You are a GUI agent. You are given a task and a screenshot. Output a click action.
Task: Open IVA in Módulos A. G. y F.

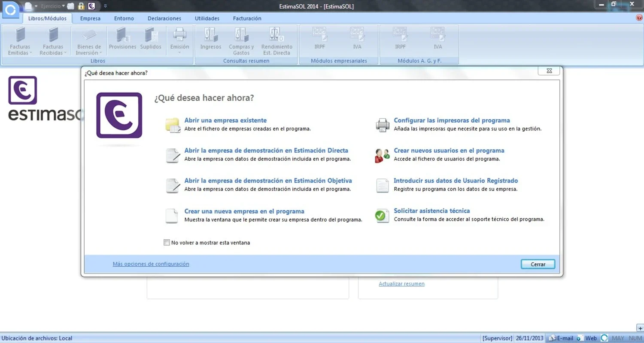click(x=437, y=39)
